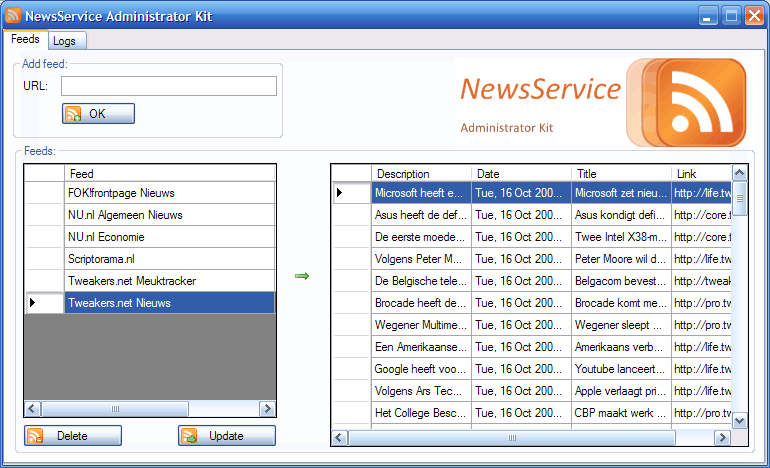Select title cell 'Belgacom bevest...'
Image resolution: width=770 pixels, height=468 pixels.
tap(621, 281)
